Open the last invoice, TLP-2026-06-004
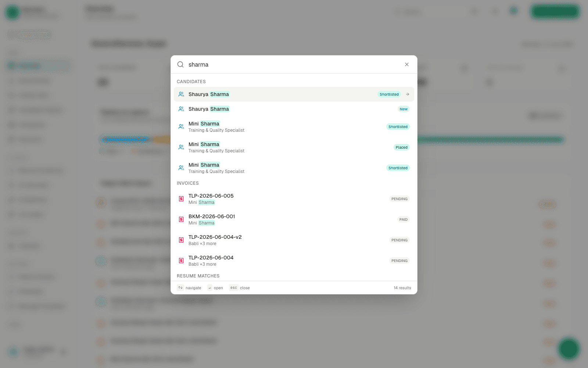 [x=294, y=261]
